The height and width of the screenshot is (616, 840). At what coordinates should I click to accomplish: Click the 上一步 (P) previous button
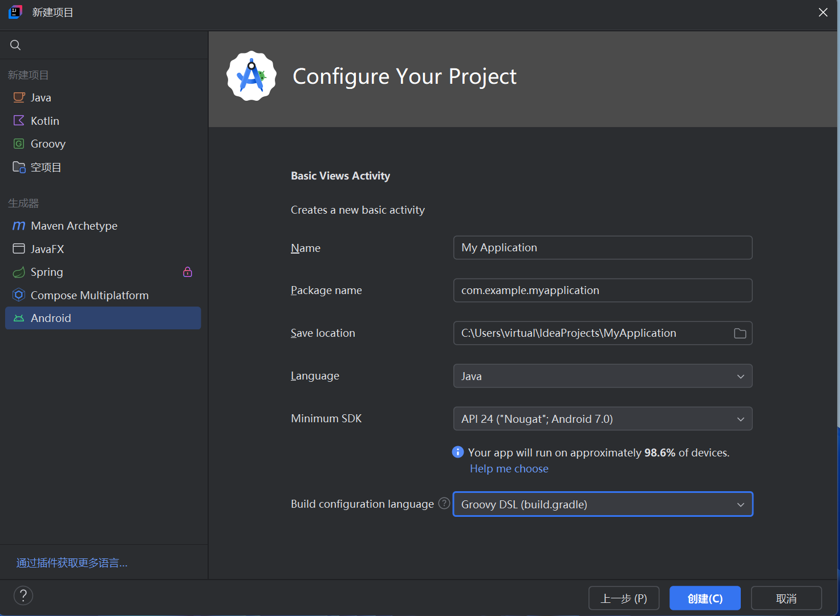[x=623, y=598]
